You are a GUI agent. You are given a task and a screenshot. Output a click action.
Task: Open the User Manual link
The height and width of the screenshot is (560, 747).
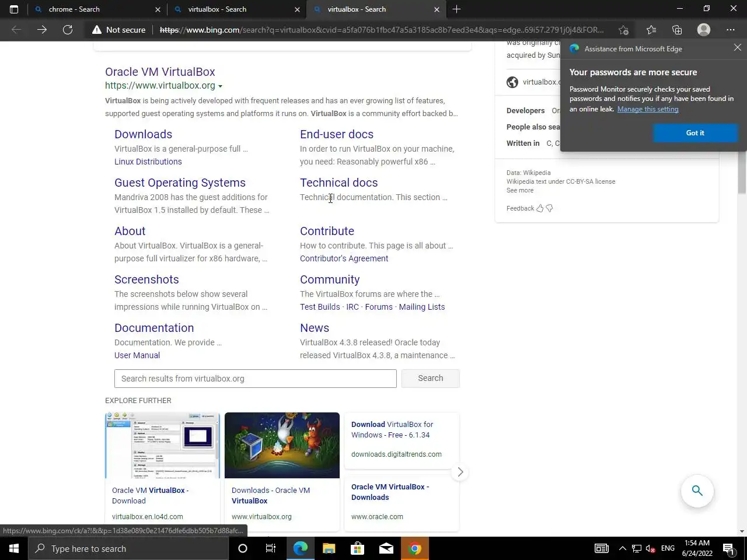click(137, 355)
